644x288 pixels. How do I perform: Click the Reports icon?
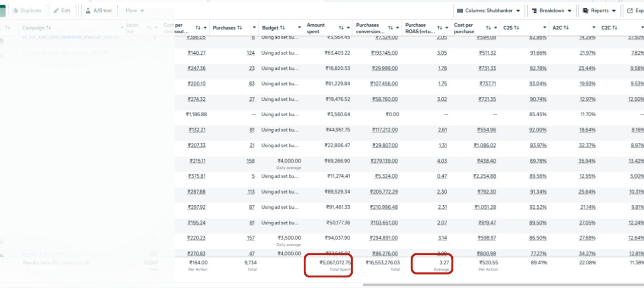point(586,11)
